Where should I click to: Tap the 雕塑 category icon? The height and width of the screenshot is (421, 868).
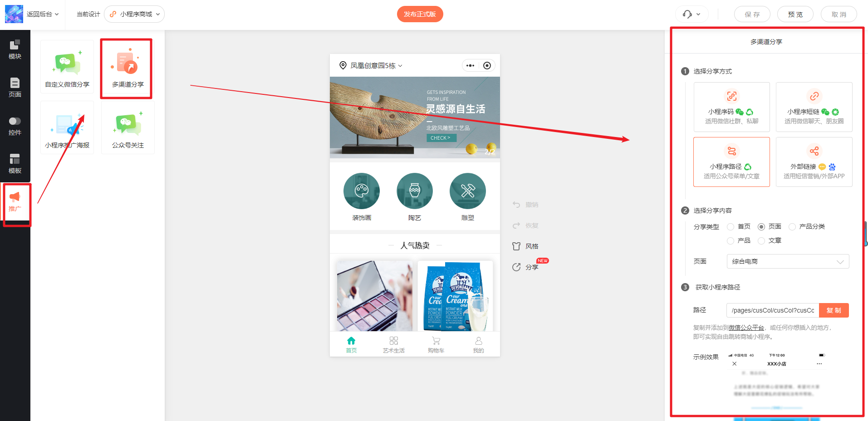pyautogui.click(x=468, y=191)
